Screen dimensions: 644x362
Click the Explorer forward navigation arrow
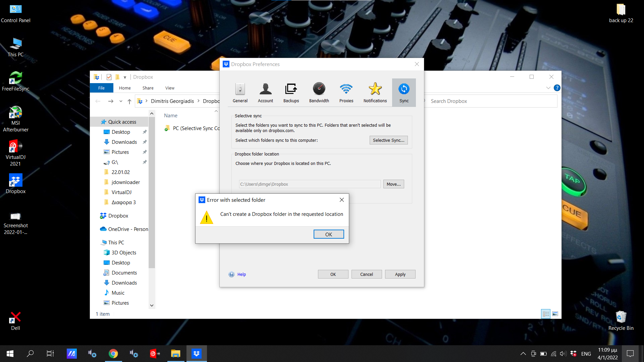tap(111, 101)
